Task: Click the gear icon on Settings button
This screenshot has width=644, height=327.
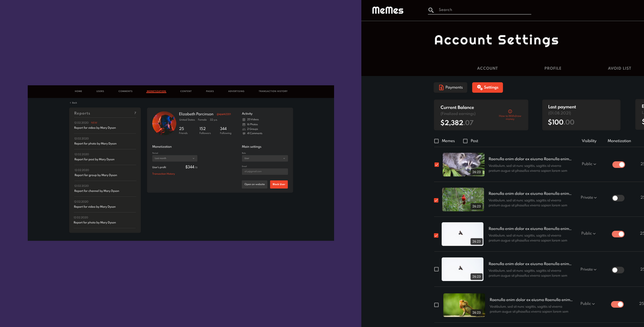Action: tap(479, 88)
